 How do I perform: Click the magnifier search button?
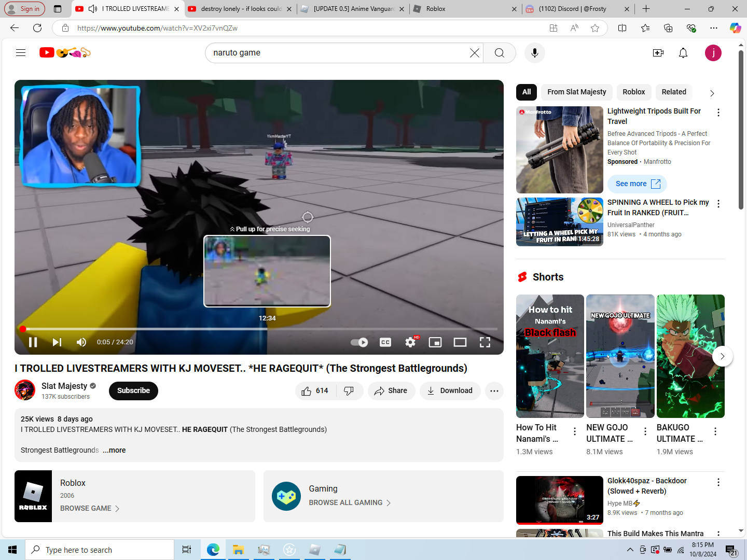tap(499, 53)
